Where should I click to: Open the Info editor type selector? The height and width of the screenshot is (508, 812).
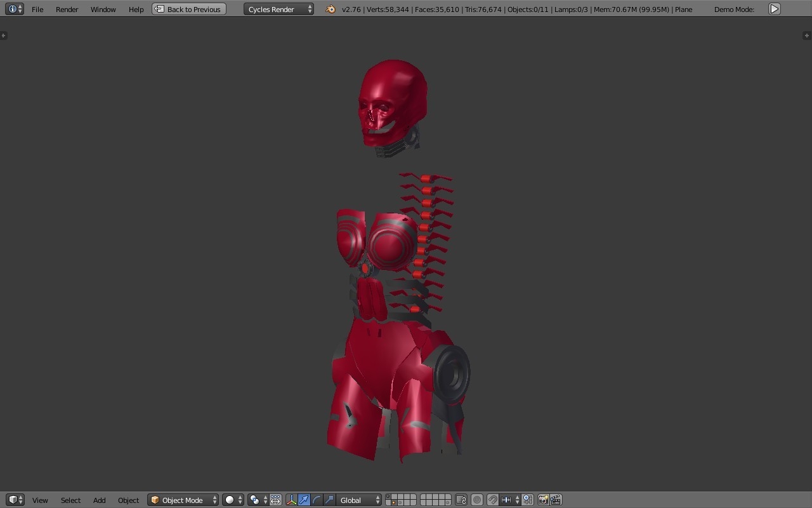point(15,9)
